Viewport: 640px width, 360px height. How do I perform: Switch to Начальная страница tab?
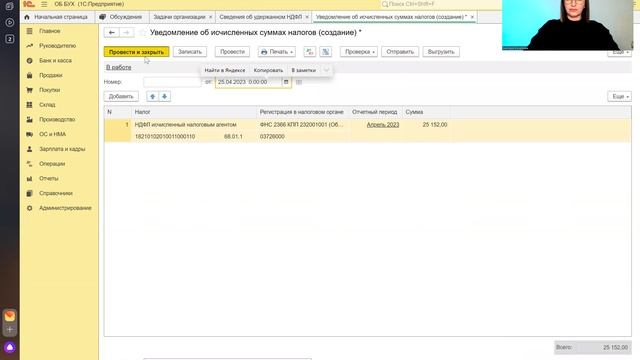coord(57,17)
